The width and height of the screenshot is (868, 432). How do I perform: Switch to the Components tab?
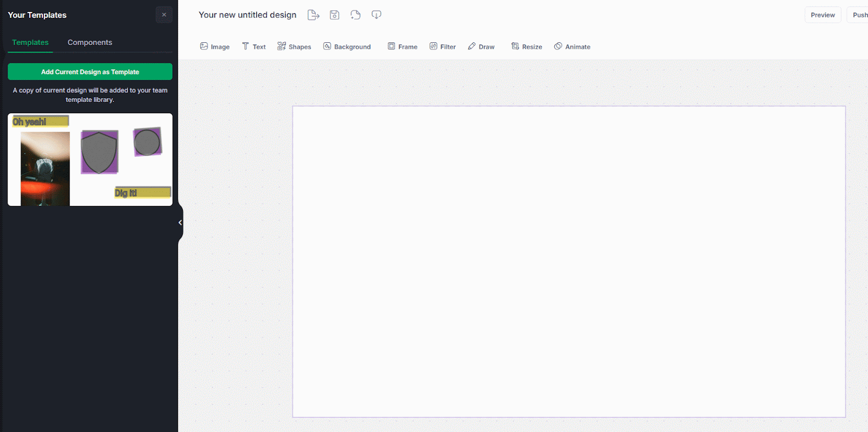point(90,42)
